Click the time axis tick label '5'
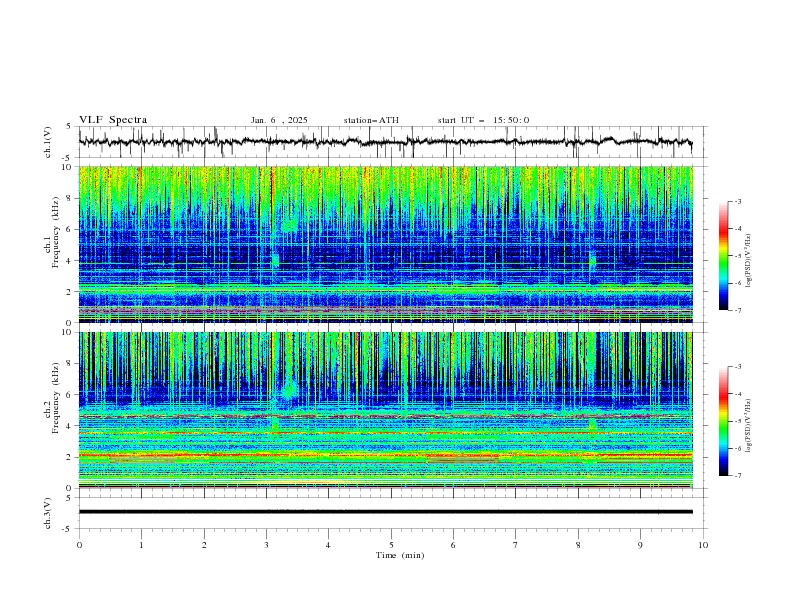The width and height of the screenshot is (792, 612). coord(391,545)
